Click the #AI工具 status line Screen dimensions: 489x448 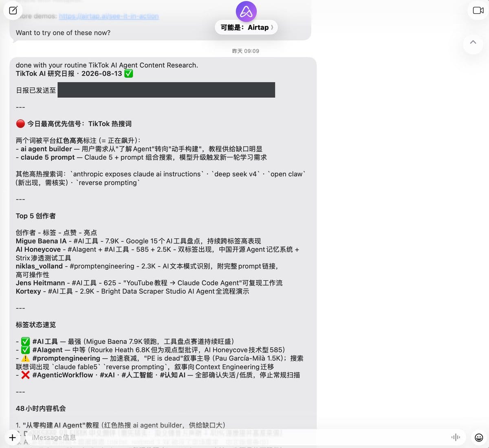(125, 342)
